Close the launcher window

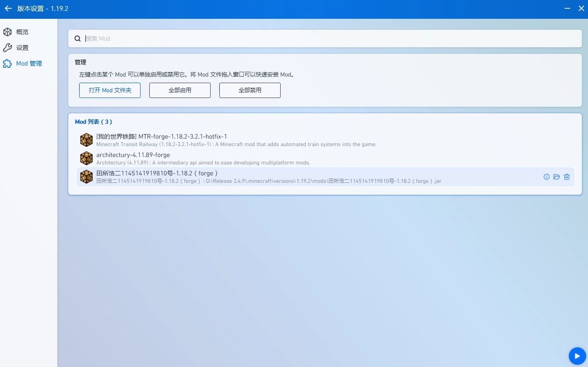point(581,8)
